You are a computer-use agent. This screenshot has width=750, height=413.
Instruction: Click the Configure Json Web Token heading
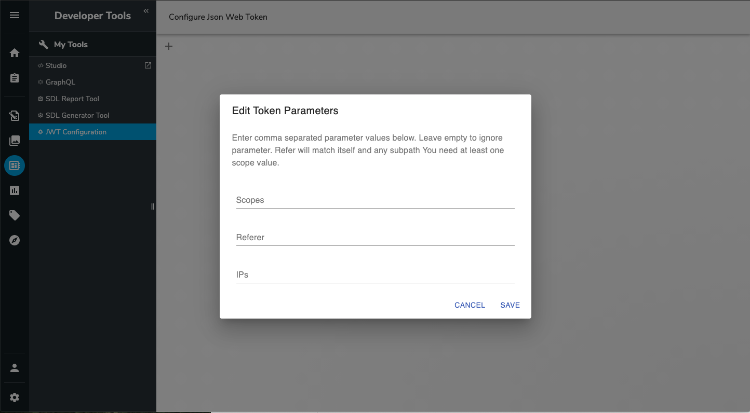tap(218, 17)
